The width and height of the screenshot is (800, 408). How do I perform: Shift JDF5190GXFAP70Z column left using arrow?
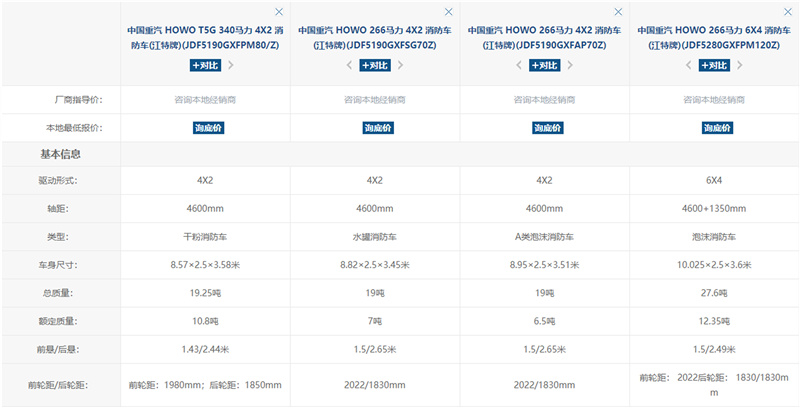pyautogui.click(x=519, y=65)
